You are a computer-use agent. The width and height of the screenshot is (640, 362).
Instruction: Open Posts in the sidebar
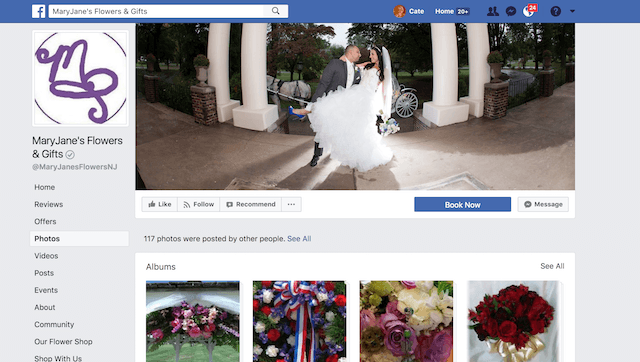click(44, 273)
